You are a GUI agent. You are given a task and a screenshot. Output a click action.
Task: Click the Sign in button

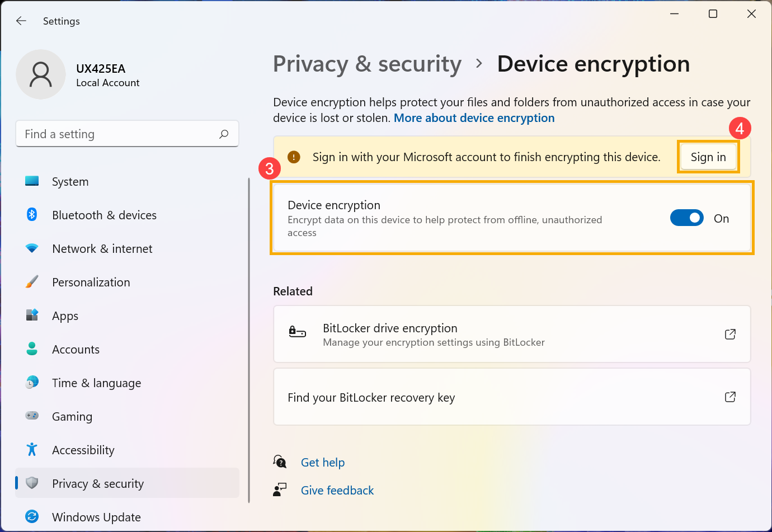click(708, 157)
